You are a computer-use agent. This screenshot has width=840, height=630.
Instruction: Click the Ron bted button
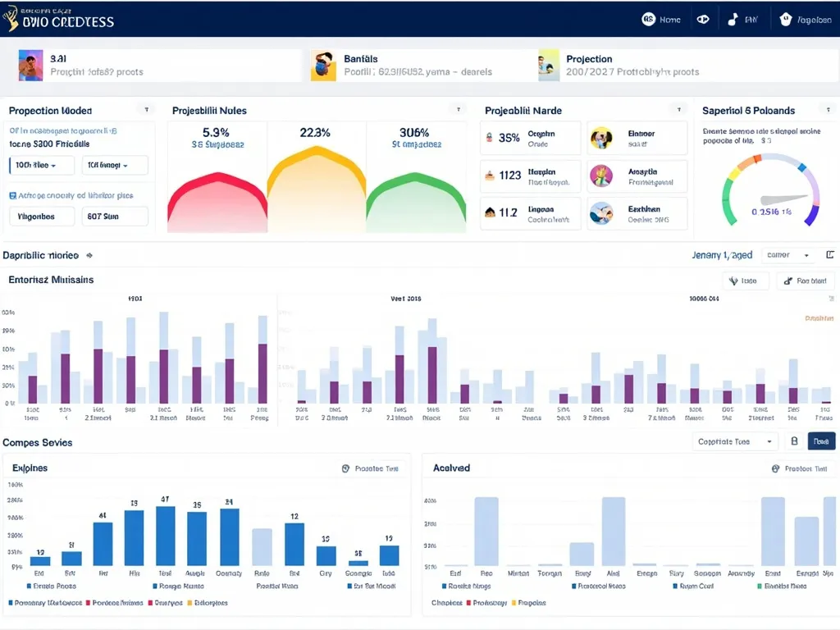click(806, 281)
